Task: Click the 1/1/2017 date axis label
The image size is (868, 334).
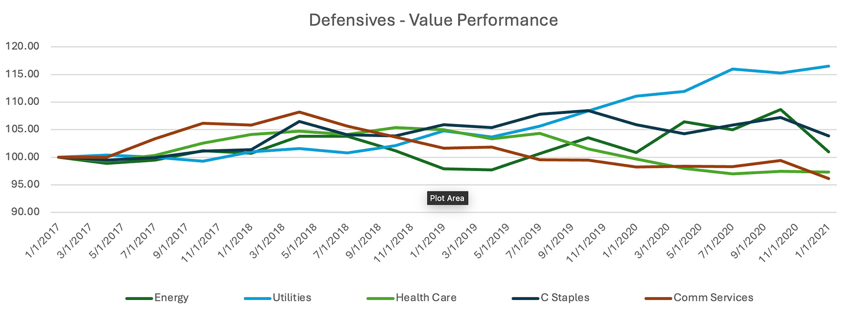Action: click(42, 241)
